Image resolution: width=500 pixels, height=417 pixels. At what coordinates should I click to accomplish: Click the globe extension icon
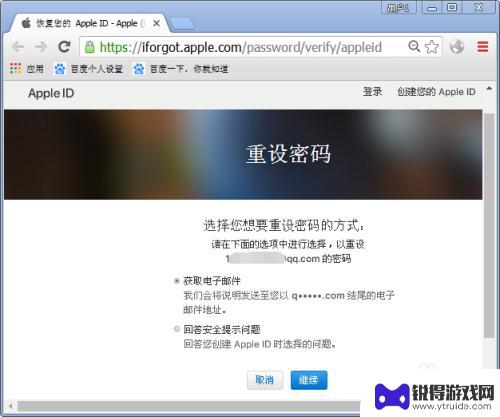(457, 47)
